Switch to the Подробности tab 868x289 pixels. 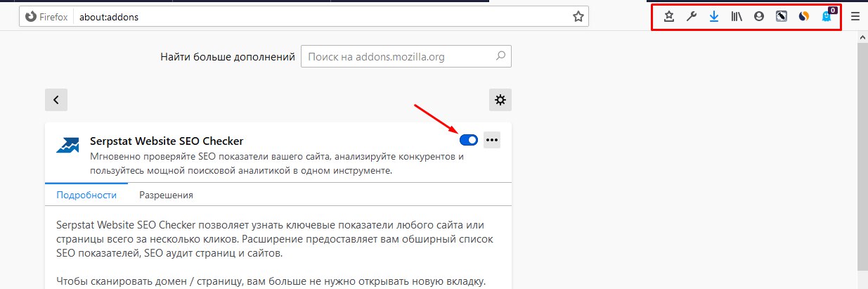coord(86,195)
